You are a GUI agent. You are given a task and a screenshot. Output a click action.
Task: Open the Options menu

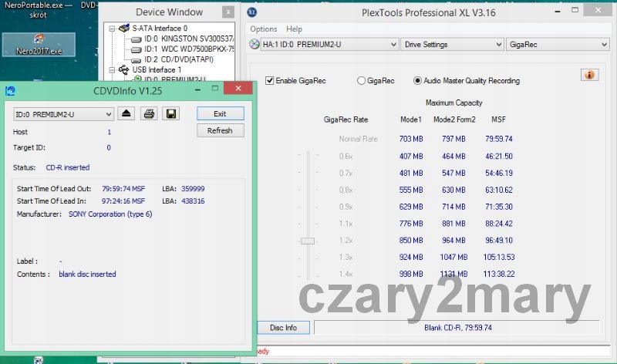264,29
